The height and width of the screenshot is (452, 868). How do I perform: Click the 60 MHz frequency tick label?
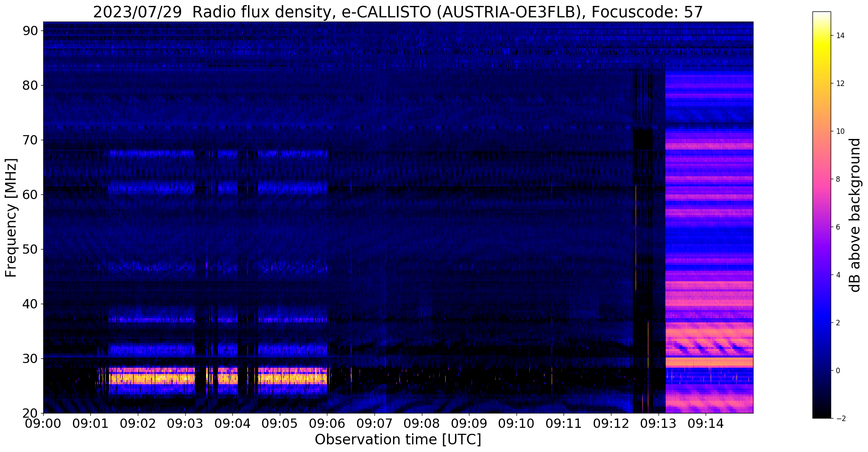tap(31, 194)
